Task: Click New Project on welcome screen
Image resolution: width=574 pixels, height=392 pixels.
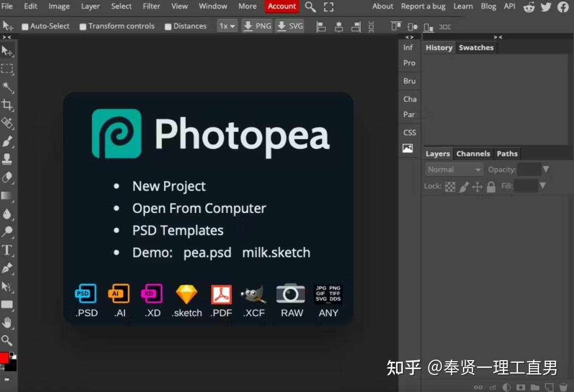Action: [x=169, y=186]
